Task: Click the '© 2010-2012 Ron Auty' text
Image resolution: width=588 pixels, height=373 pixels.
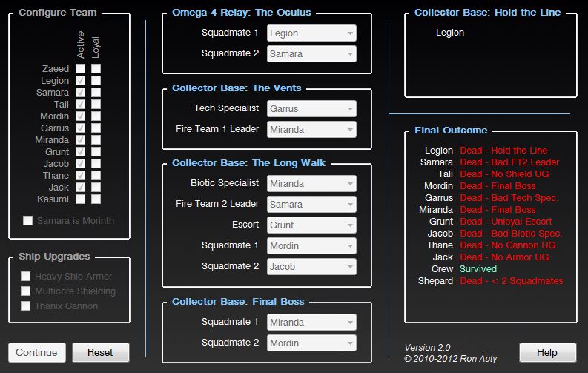Action: 451,359
